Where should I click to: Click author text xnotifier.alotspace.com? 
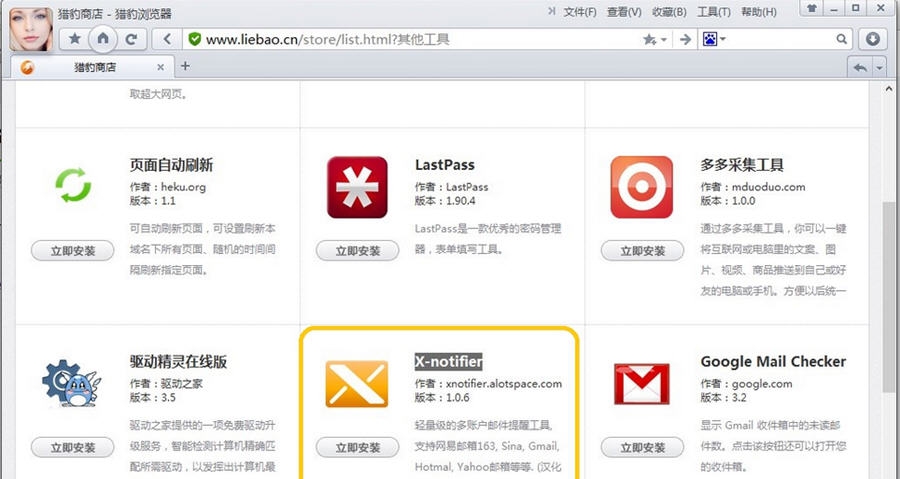504,384
